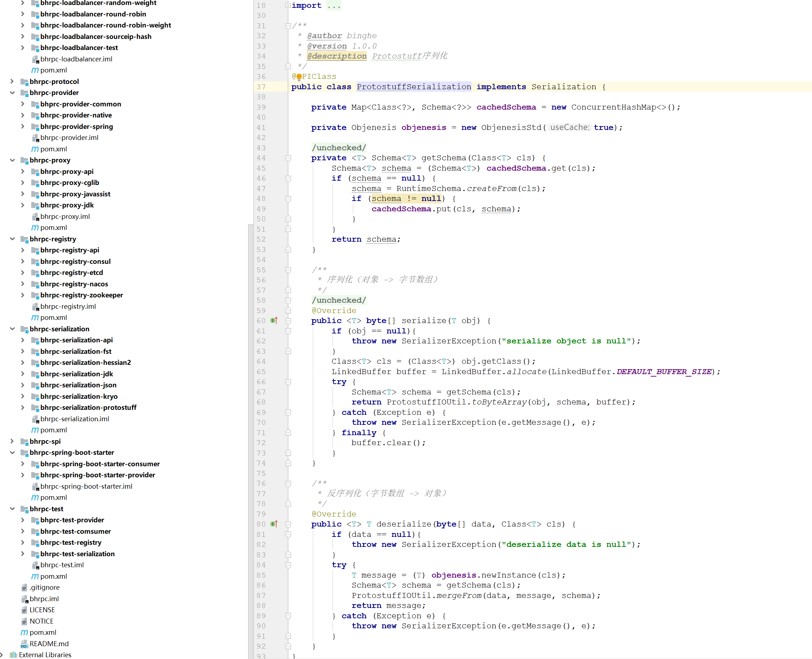Expand the bhrpc-spi module

tap(12, 442)
